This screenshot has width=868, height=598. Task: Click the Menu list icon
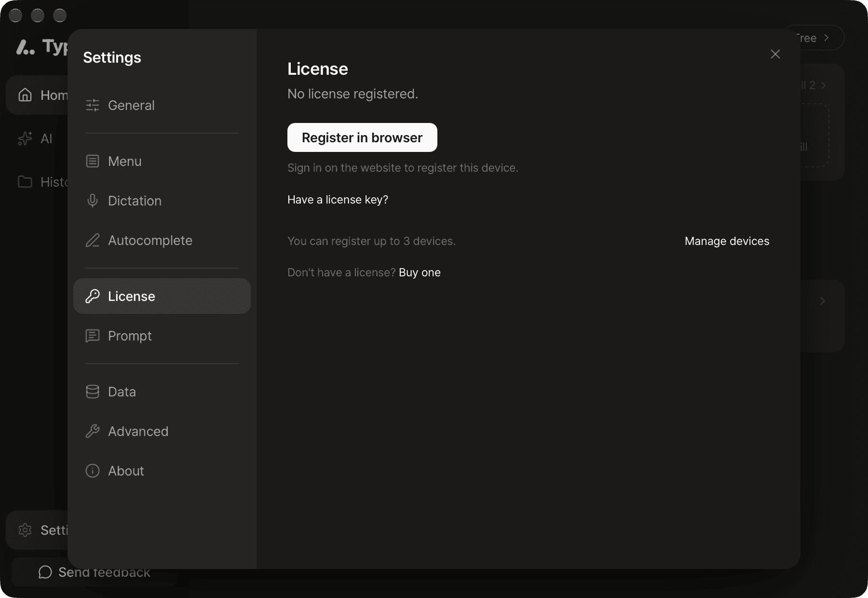(93, 161)
